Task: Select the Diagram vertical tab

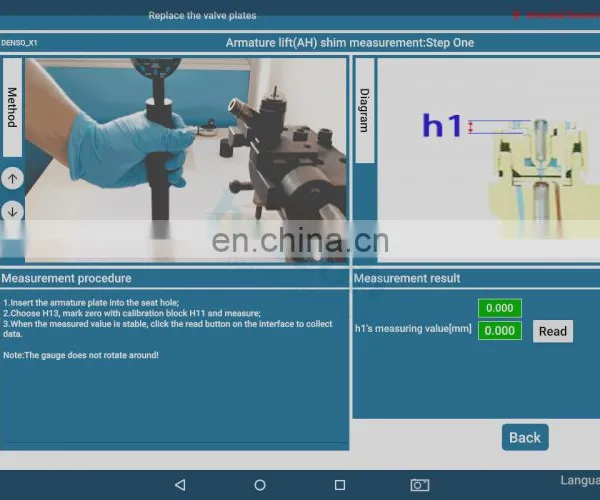Action: 365,110
